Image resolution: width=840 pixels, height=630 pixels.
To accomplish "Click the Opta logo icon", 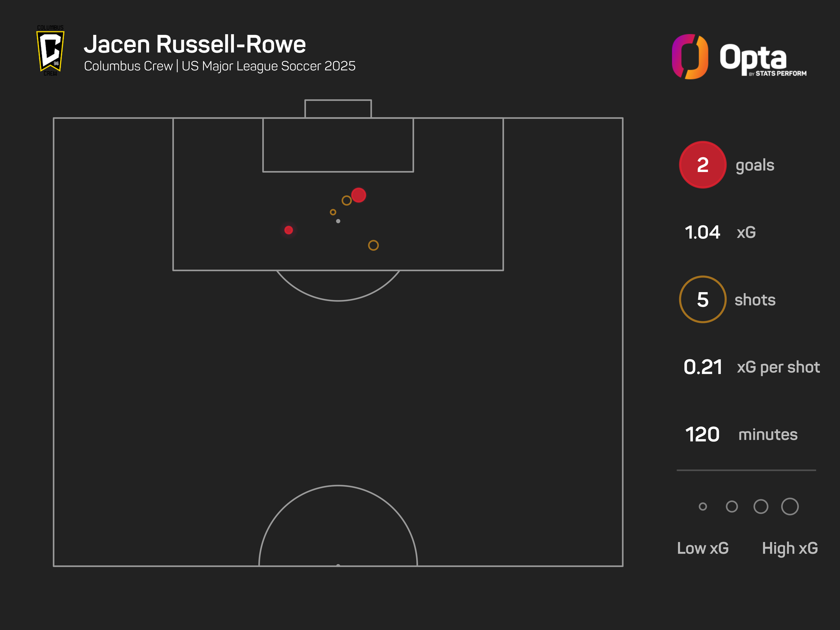I will tap(690, 56).
